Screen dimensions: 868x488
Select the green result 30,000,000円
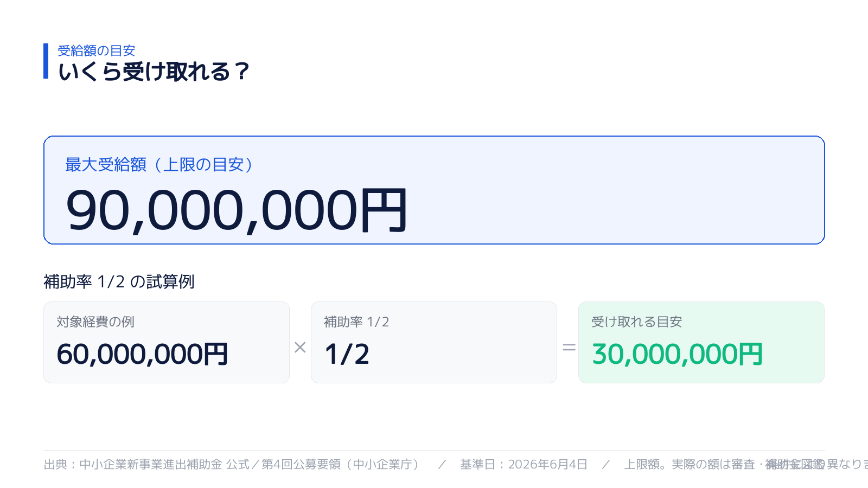(x=678, y=354)
